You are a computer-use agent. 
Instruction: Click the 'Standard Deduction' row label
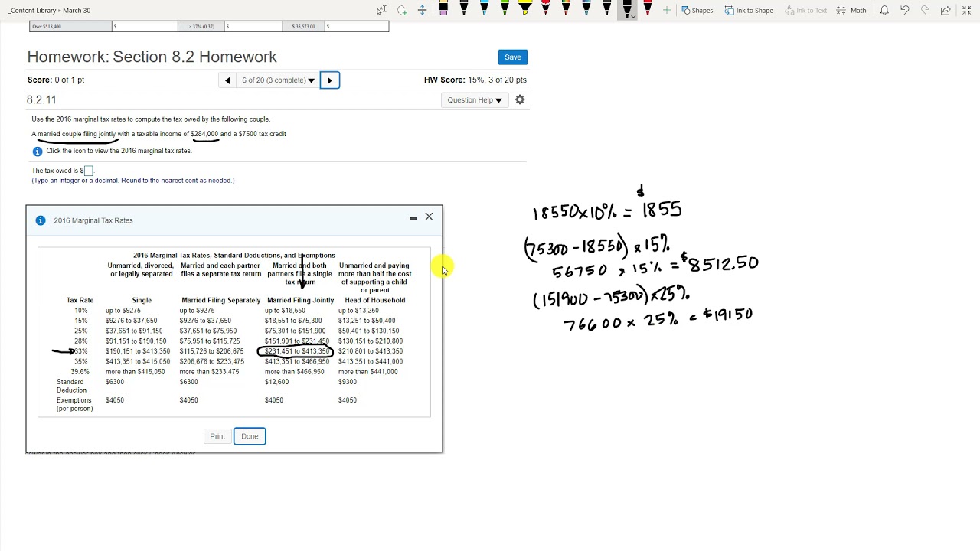(71, 386)
